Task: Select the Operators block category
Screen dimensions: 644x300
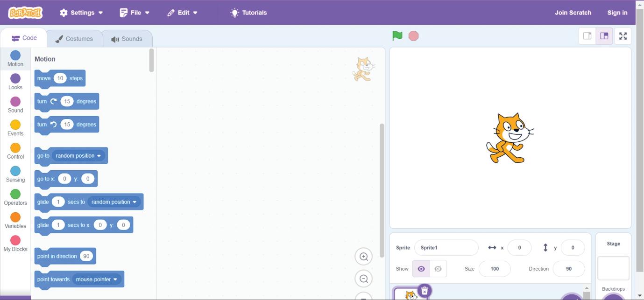Action: (15, 197)
